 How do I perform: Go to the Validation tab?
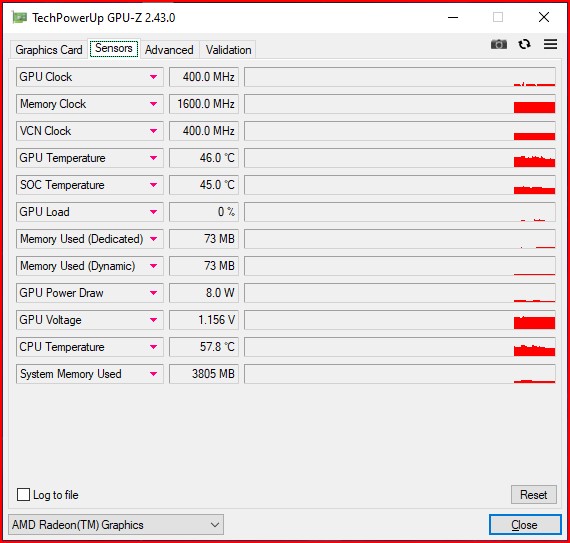click(x=228, y=50)
